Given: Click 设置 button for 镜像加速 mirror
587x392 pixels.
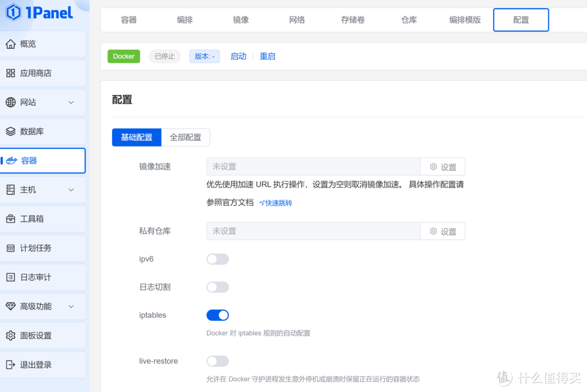Looking at the screenshot, I should pos(442,167).
